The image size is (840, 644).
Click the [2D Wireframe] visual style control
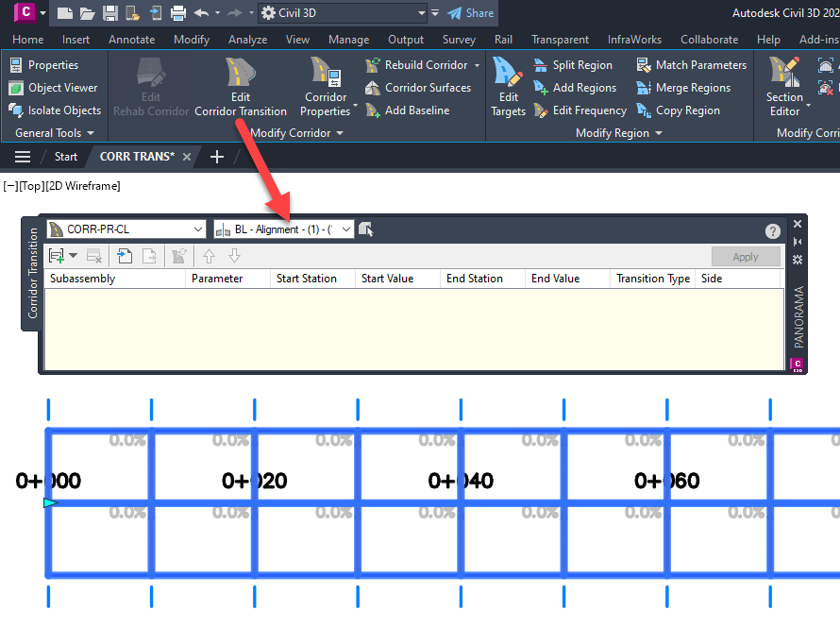coord(82,186)
